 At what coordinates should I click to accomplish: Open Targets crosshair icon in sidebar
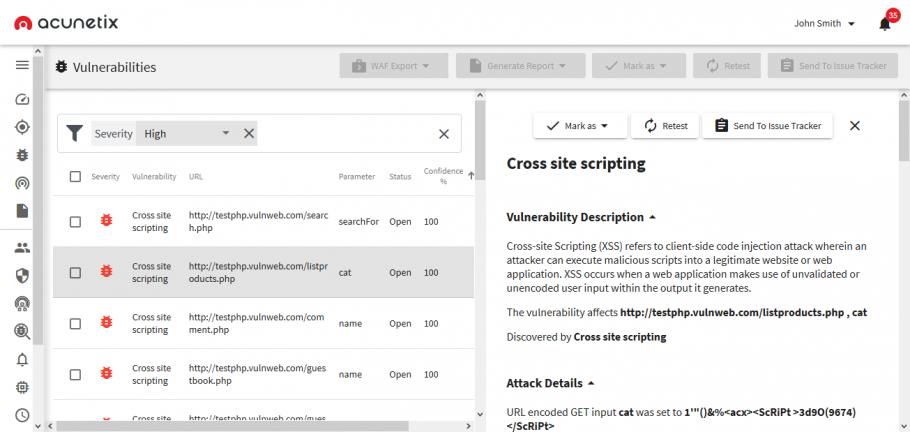(x=22, y=127)
